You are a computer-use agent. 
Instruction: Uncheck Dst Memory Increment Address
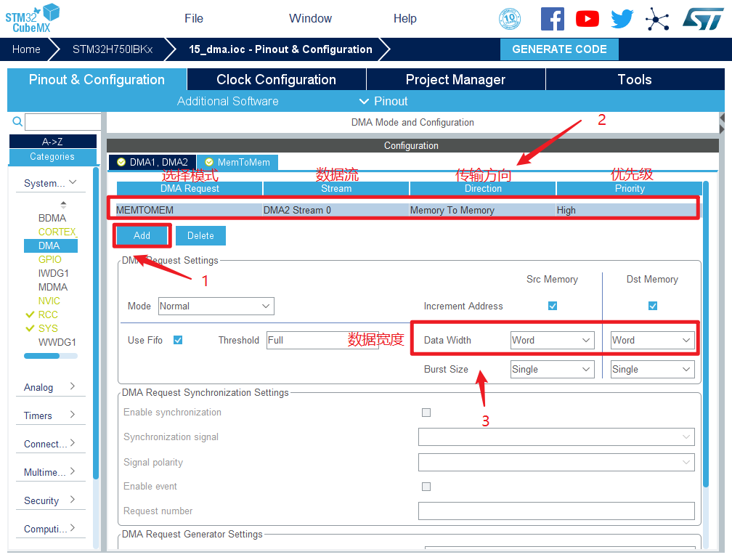pyautogui.click(x=653, y=306)
